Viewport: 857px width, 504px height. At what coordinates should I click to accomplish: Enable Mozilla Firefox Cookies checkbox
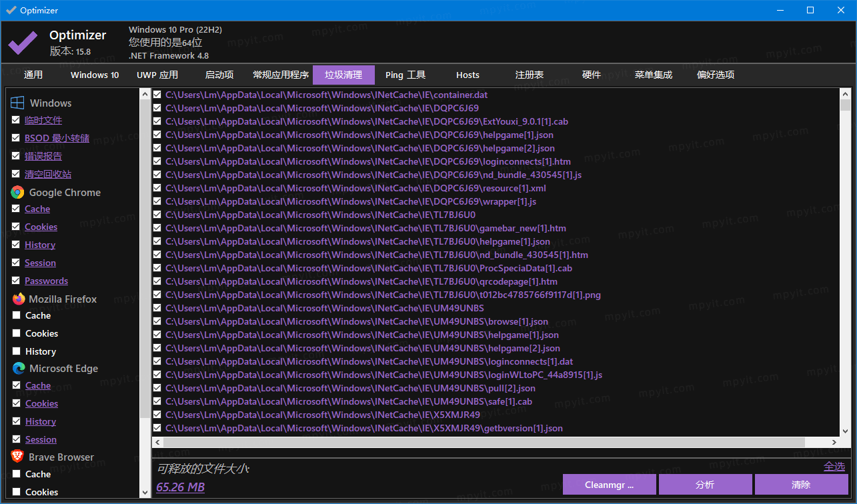(16, 333)
